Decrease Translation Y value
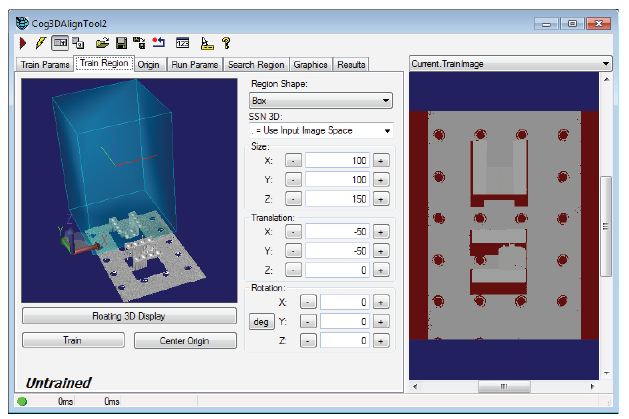The width and height of the screenshot is (629, 419). click(293, 251)
